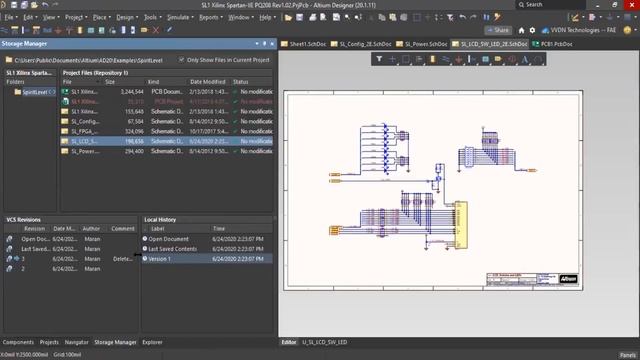Switch to Sheet1.SchDoc tab
This screenshot has width=640, height=360.
pyautogui.click(x=304, y=44)
